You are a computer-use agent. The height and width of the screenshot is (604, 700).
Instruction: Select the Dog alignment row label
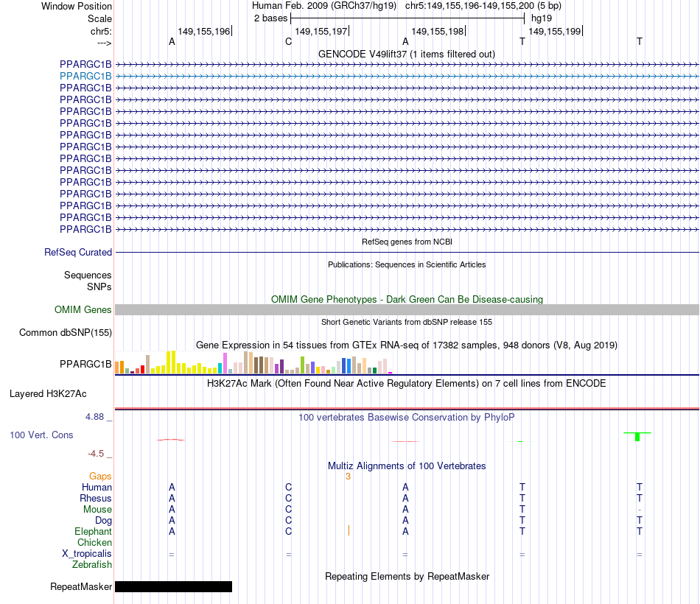[103, 521]
